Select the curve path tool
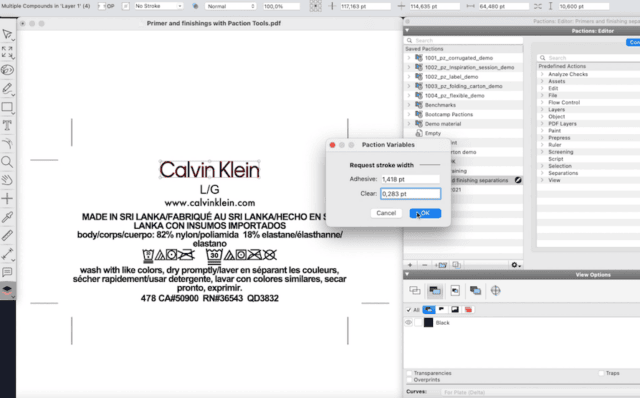640x398 pixels. point(7,144)
